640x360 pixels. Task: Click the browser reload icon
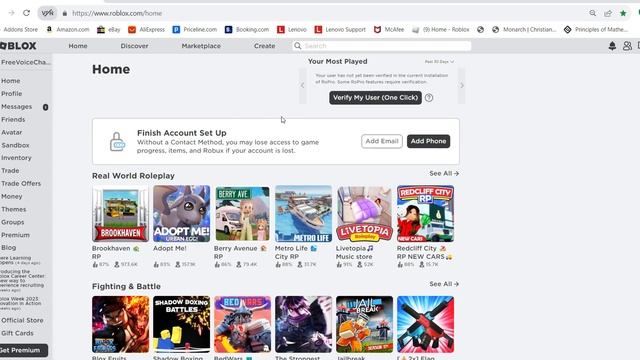(27, 13)
